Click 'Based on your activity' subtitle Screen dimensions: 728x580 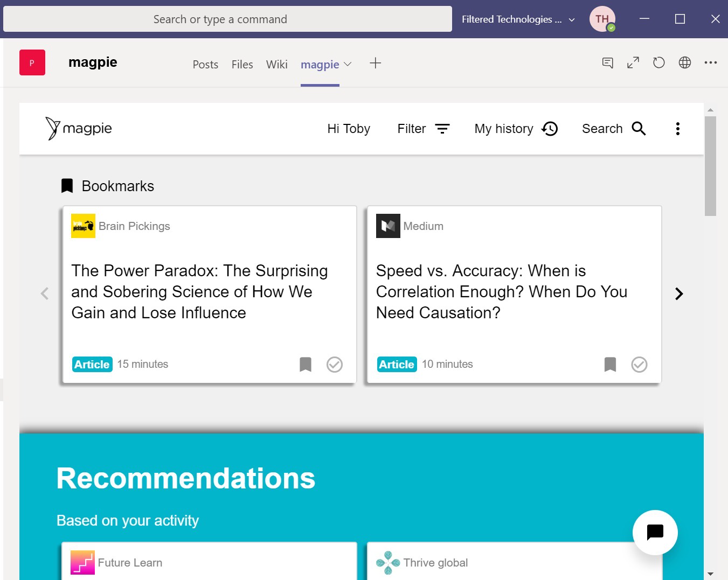128,521
